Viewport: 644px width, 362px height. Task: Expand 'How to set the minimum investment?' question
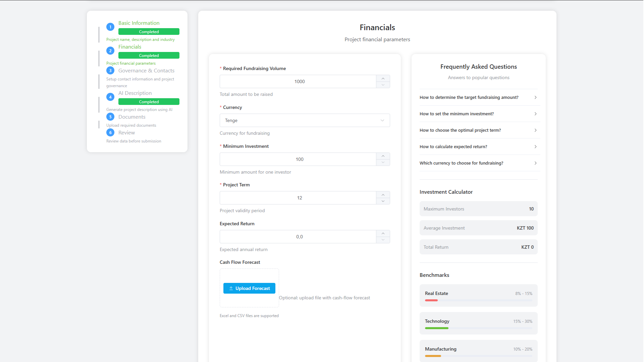(x=478, y=114)
